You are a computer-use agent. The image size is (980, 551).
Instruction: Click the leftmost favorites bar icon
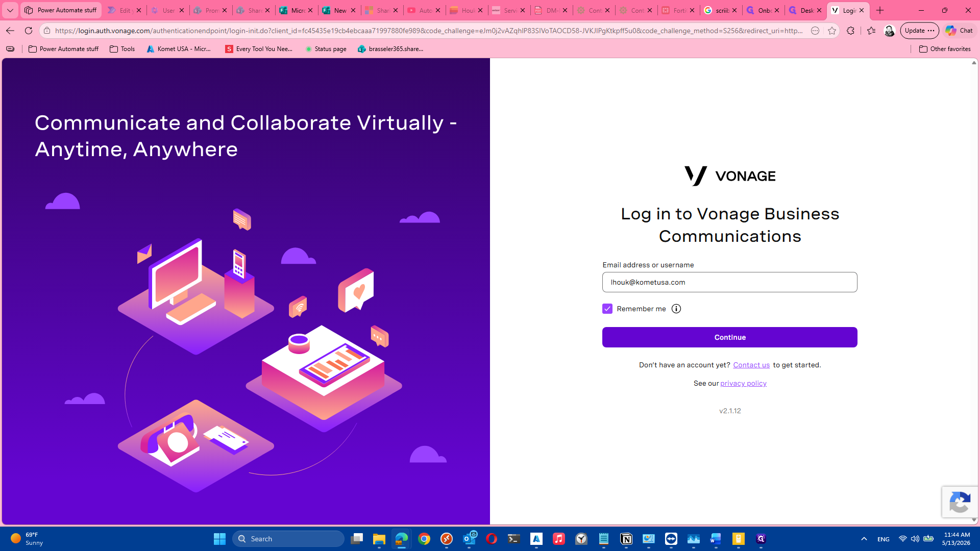10,49
